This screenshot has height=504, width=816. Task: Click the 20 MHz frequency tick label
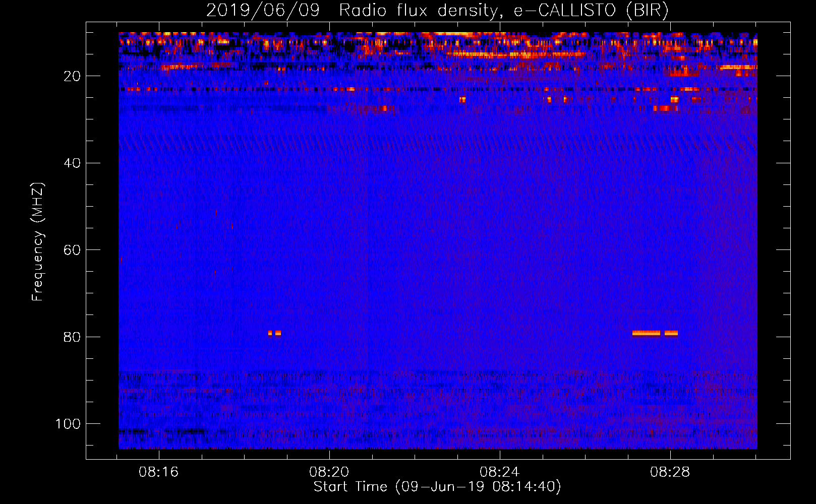pos(72,76)
